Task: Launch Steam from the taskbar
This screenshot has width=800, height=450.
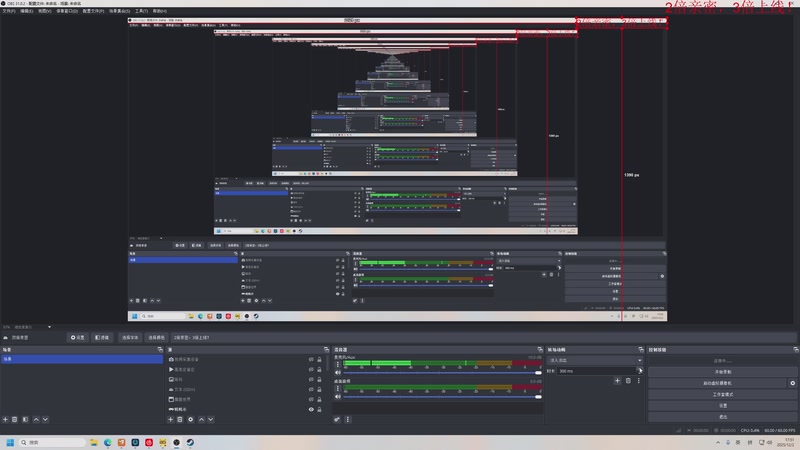Action: 190,442
